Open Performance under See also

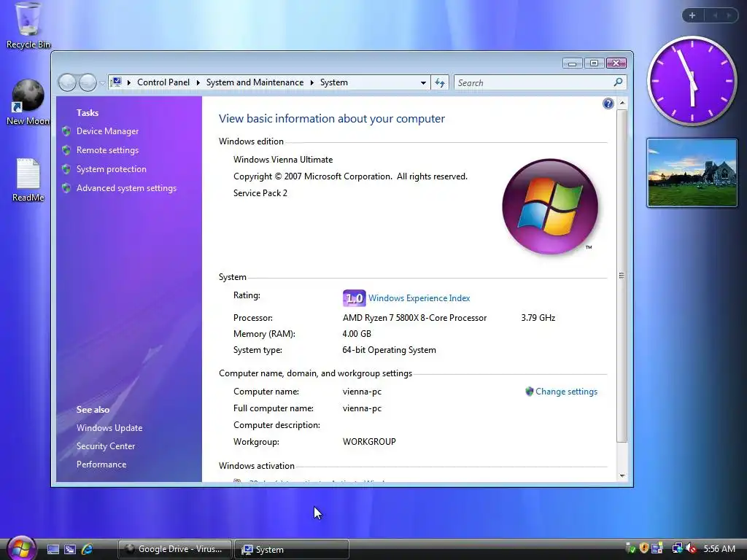pos(101,464)
